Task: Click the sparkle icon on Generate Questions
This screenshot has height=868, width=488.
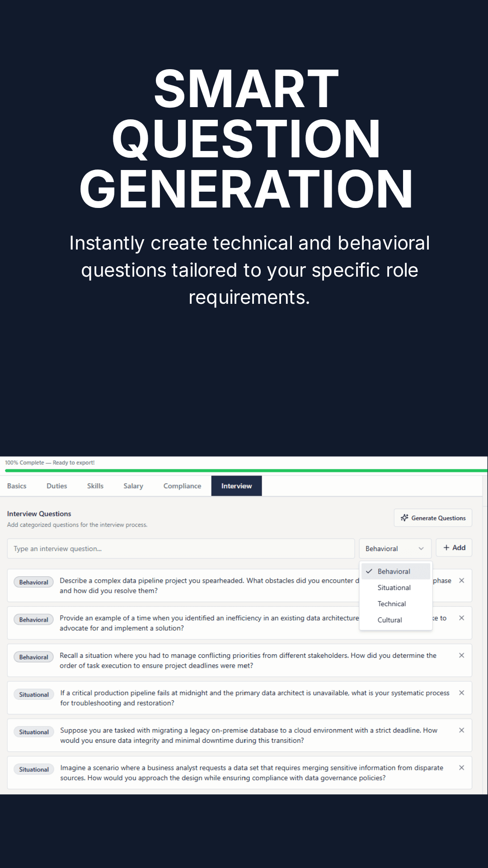Action: (x=404, y=518)
